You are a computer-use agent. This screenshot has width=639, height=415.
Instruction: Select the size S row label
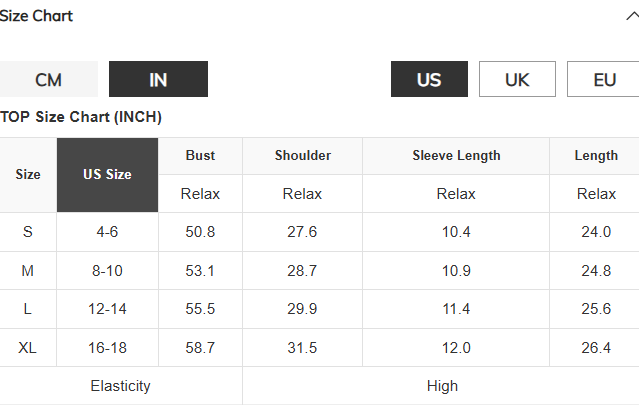coord(28,232)
